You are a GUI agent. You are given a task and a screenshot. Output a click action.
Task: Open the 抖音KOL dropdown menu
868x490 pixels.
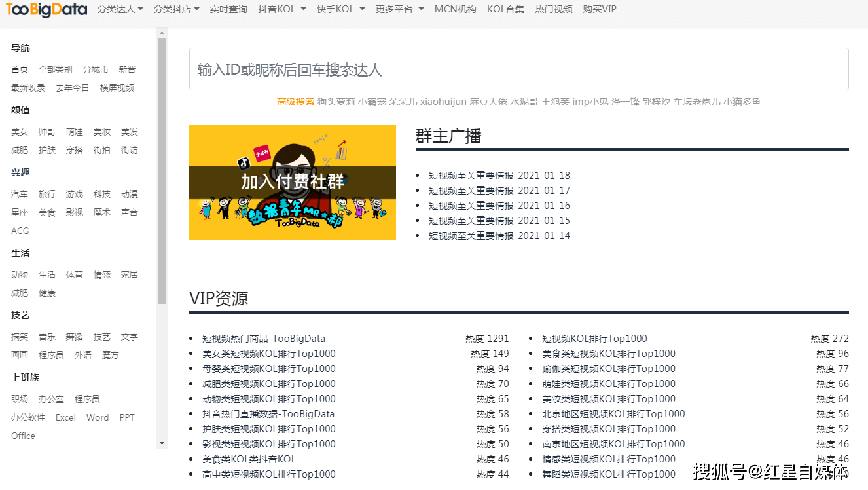point(281,9)
